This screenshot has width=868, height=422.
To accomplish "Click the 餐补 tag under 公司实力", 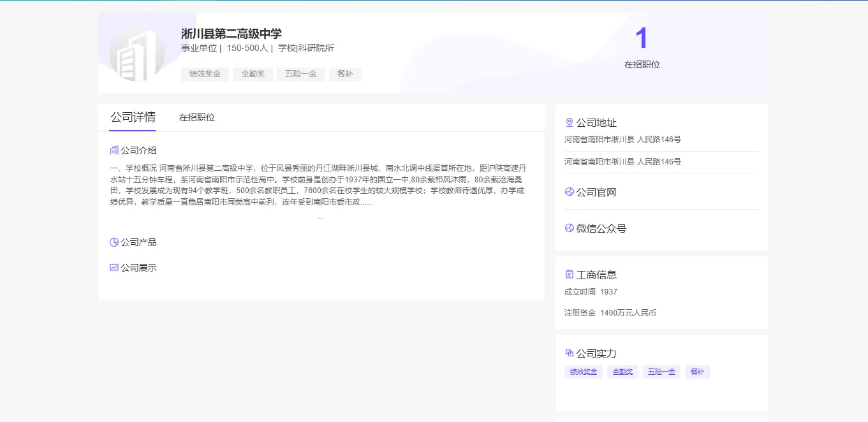I will [x=697, y=372].
